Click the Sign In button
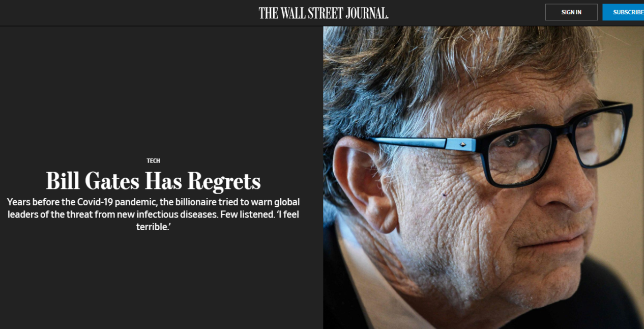Image resolution: width=644 pixels, height=329 pixels. point(571,12)
